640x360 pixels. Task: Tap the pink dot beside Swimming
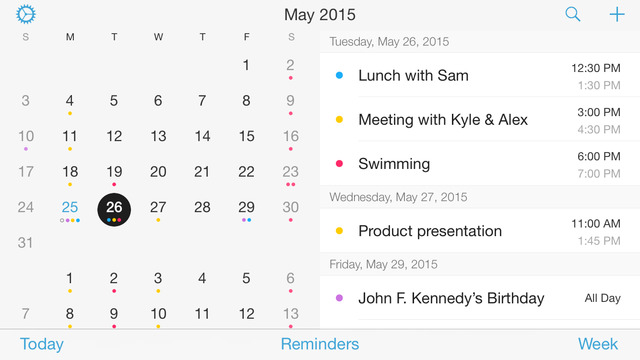click(x=339, y=164)
